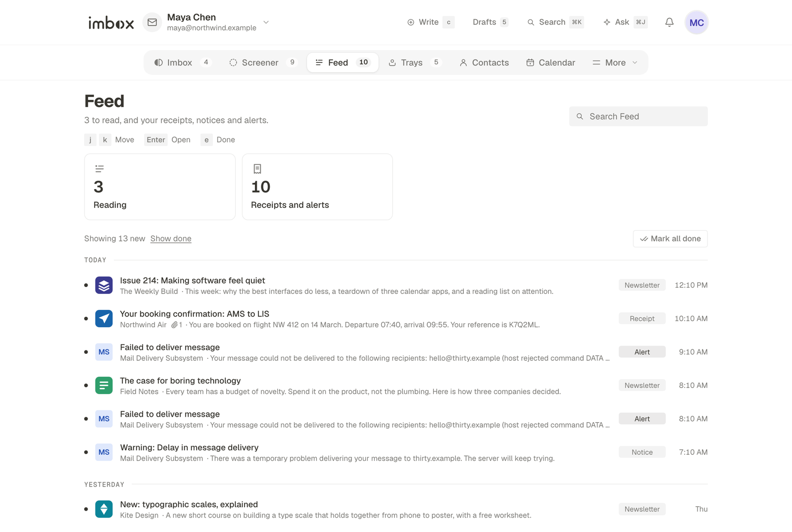Click the Kite Design sender icon
This screenshot has width=792, height=532.
104,509
